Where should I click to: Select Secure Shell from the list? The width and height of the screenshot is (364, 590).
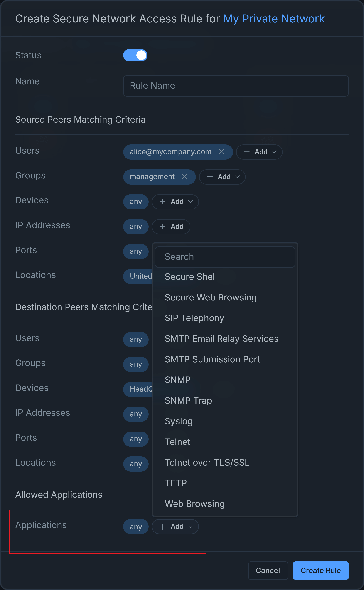[x=191, y=277]
